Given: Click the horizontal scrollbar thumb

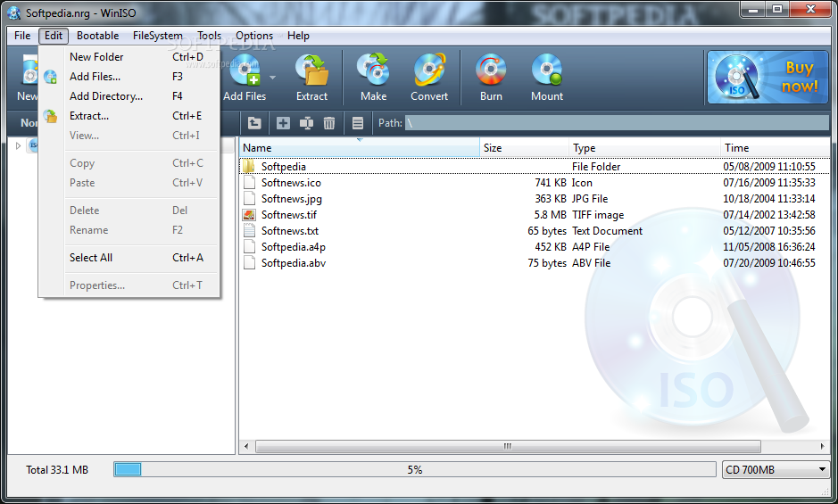Looking at the screenshot, I should [508, 446].
